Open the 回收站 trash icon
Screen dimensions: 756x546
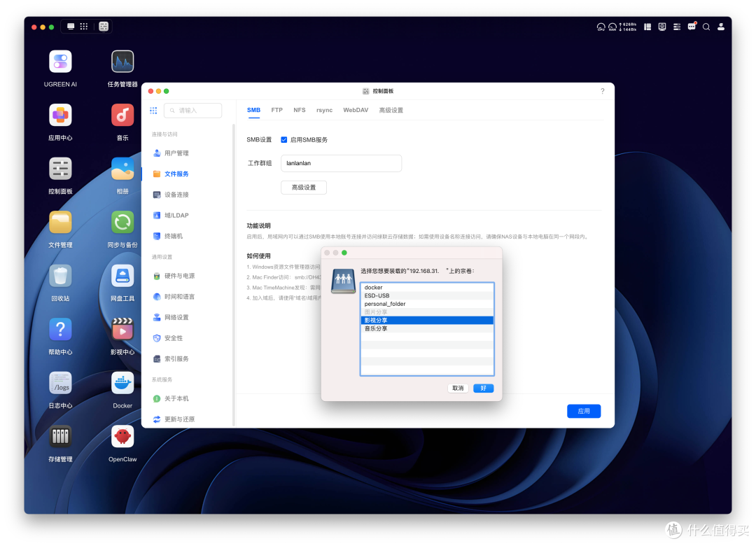click(x=60, y=276)
